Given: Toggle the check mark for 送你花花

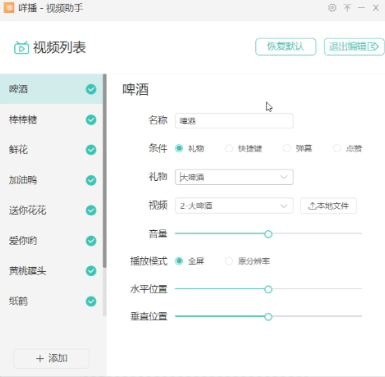Looking at the screenshot, I should [91, 210].
